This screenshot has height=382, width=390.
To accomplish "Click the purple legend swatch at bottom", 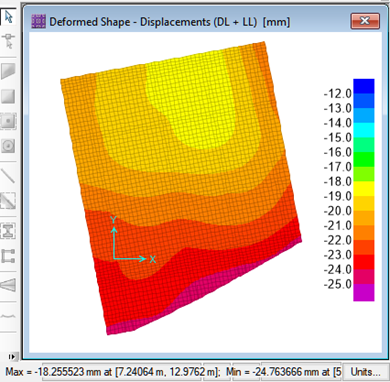I will (364, 292).
